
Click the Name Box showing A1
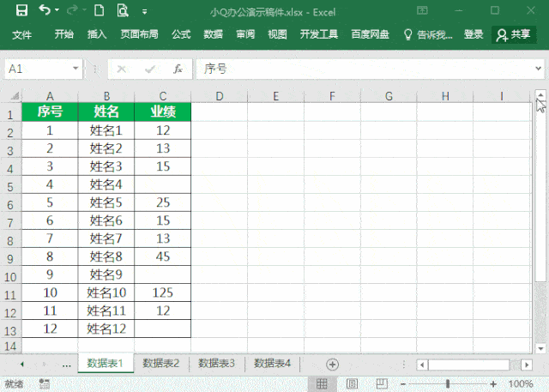pyautogui.click(x=39, y=69)
